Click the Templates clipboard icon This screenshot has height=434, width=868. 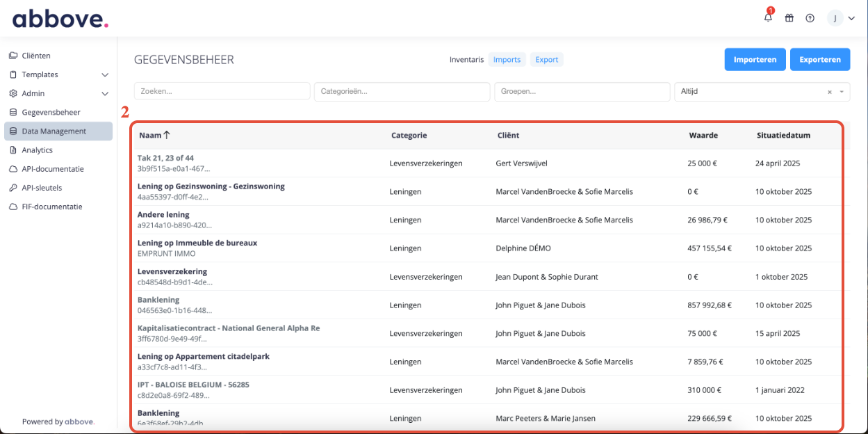[x=13, y=74]
